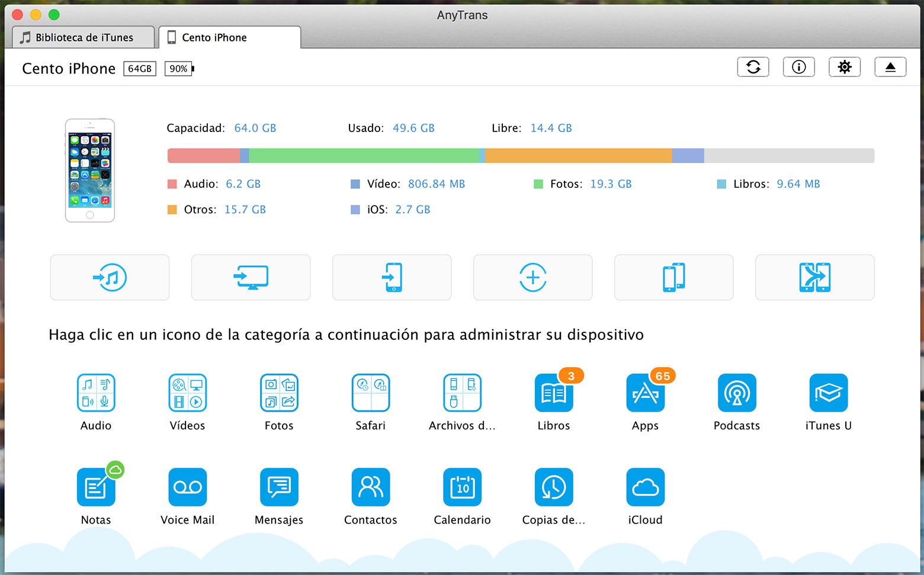
Task: Click the merge device button
Action: [x=814, y=277]
